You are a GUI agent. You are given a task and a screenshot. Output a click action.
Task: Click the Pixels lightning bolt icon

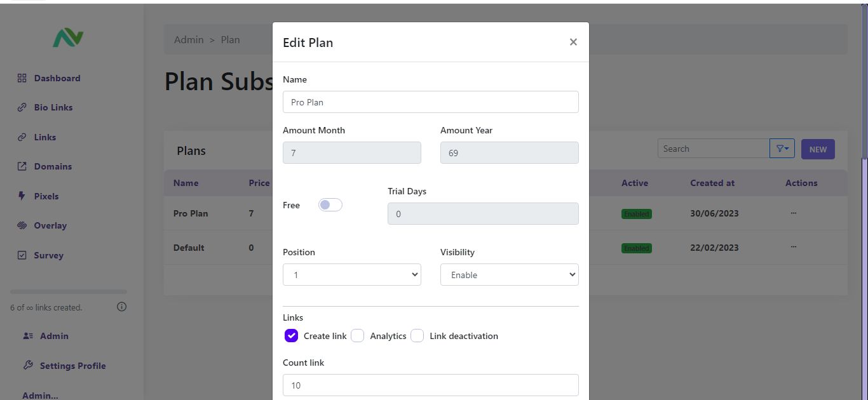point(22,196)
